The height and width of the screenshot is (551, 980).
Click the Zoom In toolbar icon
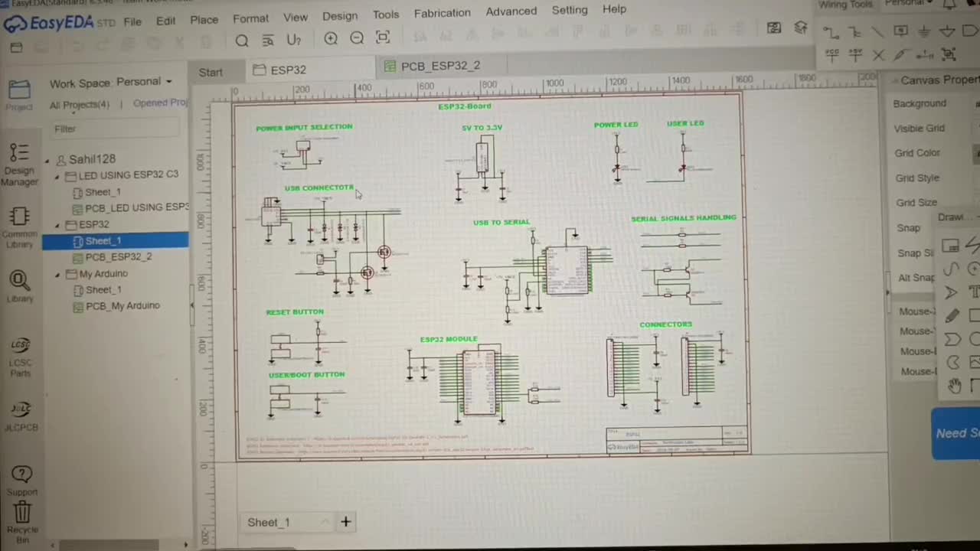[x=331, y=38]
